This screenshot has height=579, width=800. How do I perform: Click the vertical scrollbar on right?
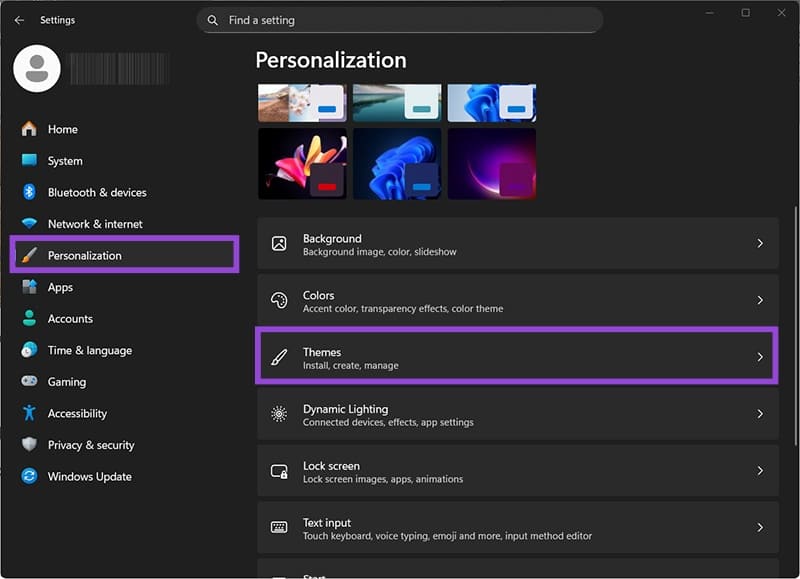(x=796, y=326)
